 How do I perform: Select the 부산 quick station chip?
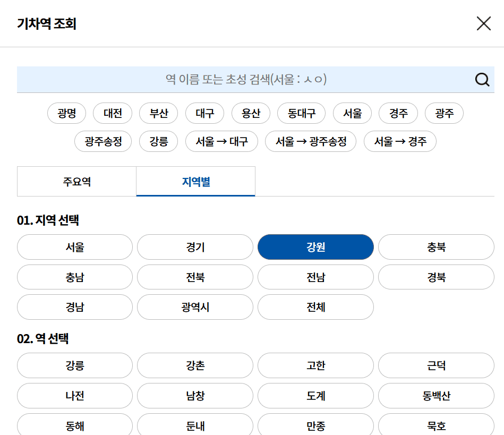coord(158,113)
